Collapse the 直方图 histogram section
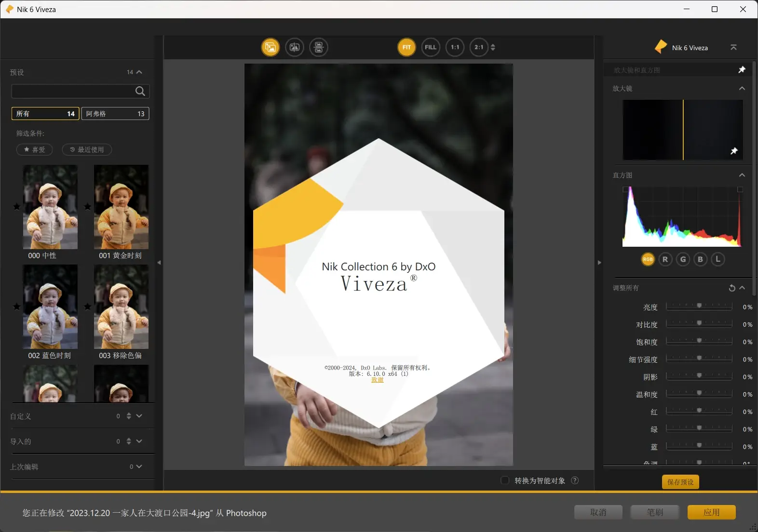The height and width of the screenshot is (532, 758). click(x=742, y=175)
